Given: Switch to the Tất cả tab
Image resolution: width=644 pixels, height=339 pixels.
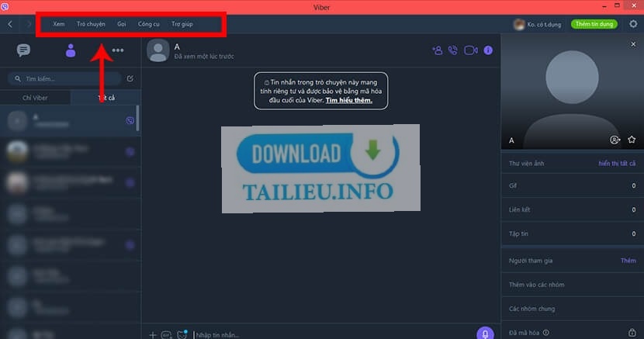Looking at the screenshot, I should pyautogui.click(x=106, y=98).
